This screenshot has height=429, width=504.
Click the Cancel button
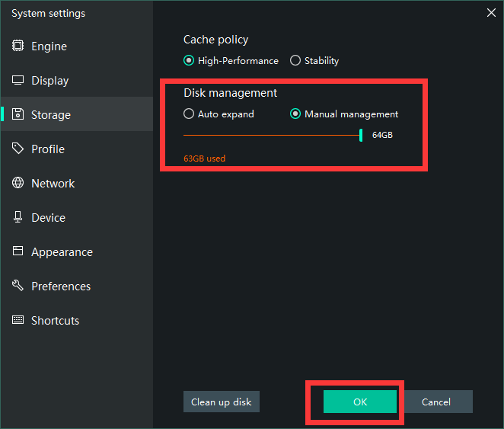pyautogui.click(x=436, y=402)
